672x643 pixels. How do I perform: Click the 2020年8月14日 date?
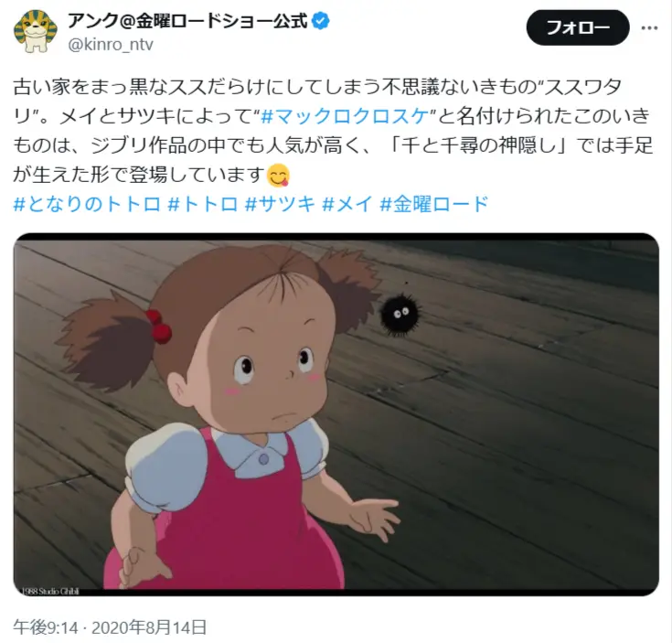[x=149, y=627]
